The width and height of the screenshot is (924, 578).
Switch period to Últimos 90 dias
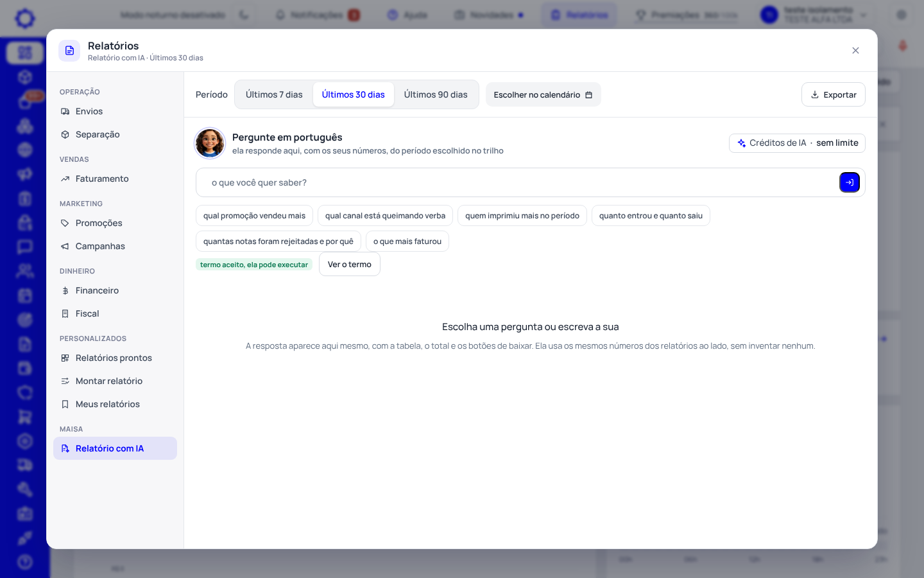(x=436, y=94)
